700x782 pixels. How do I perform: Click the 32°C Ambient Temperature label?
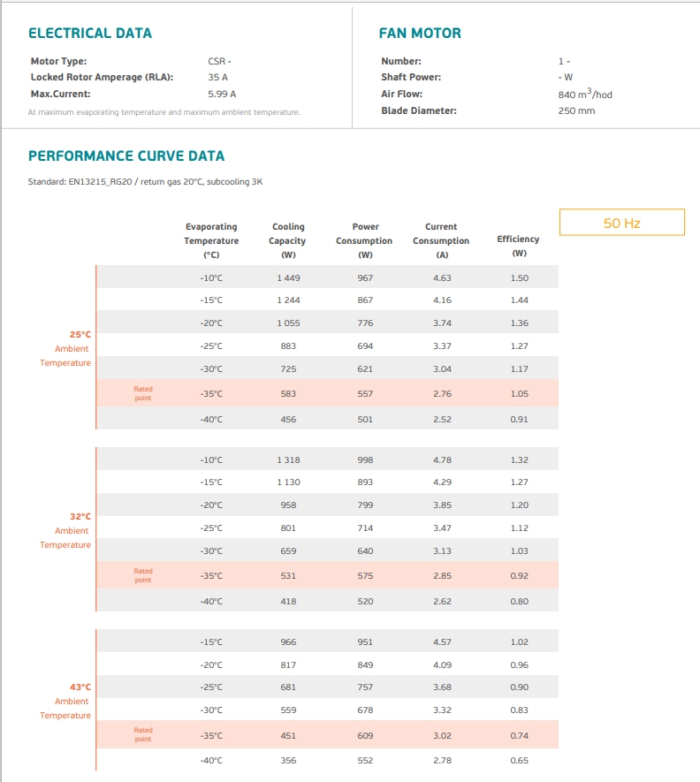(x=65, y=531)
